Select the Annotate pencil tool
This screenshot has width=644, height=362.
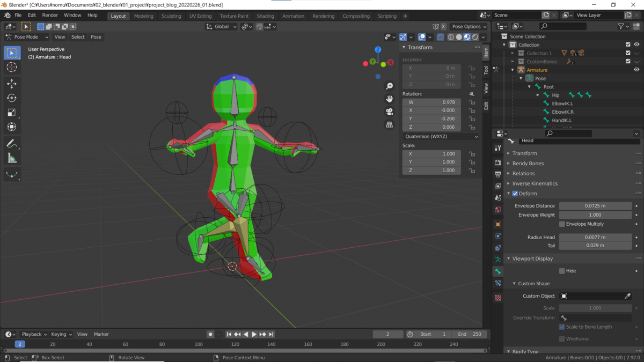12,144
